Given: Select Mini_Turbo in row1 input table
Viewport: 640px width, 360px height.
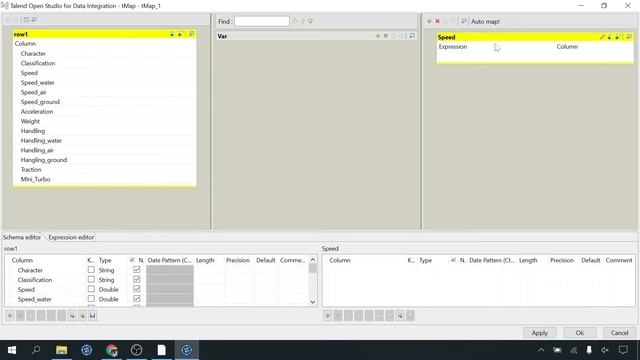Looking at the screenshot, I should coord(36,179).
